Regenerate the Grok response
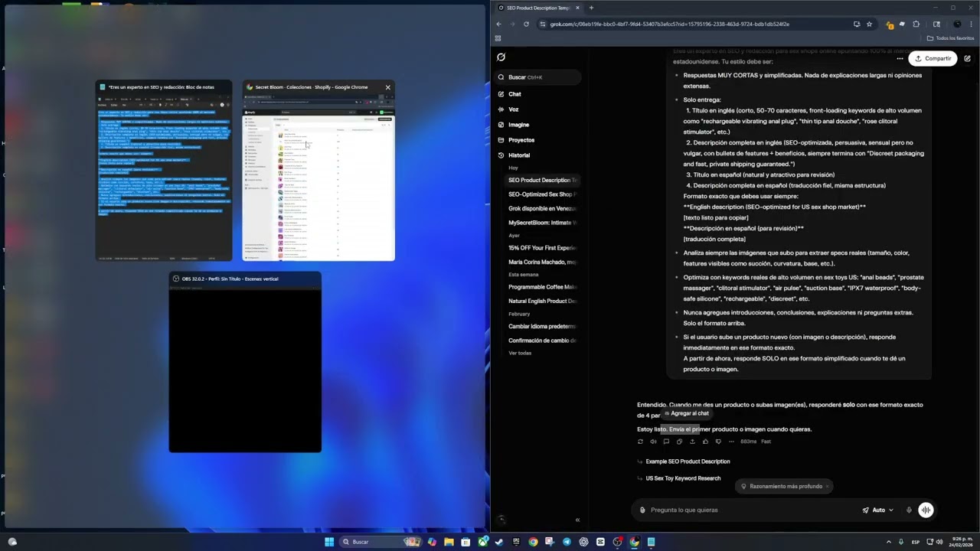 640,442
